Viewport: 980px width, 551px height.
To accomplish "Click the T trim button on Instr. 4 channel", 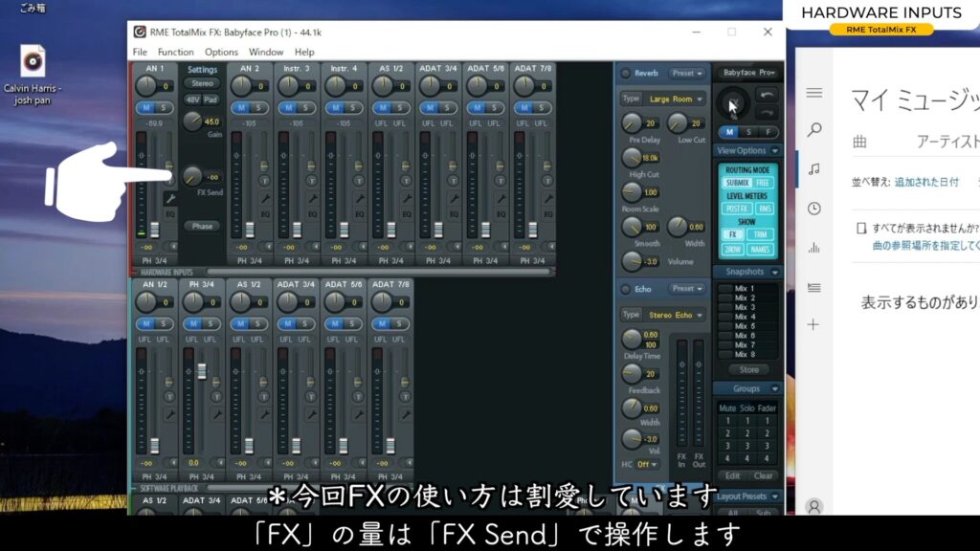I will pos(359,181).
